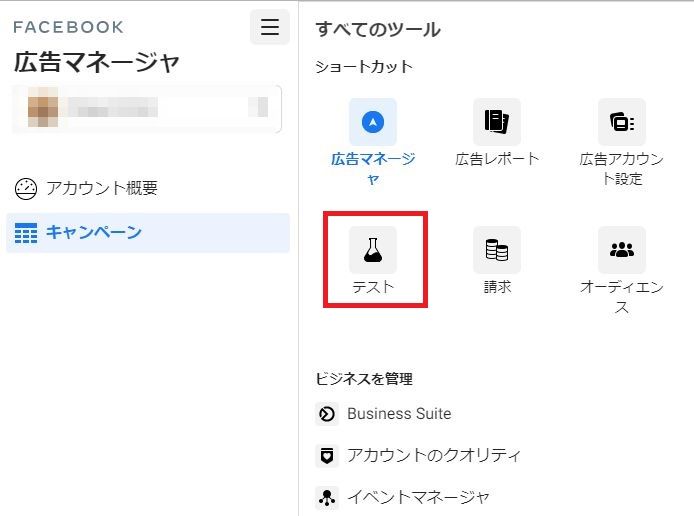Screen dimensions: 694x516
Task: Click the 広告マネージャ shortcut icon
Action: pos(373,122)
